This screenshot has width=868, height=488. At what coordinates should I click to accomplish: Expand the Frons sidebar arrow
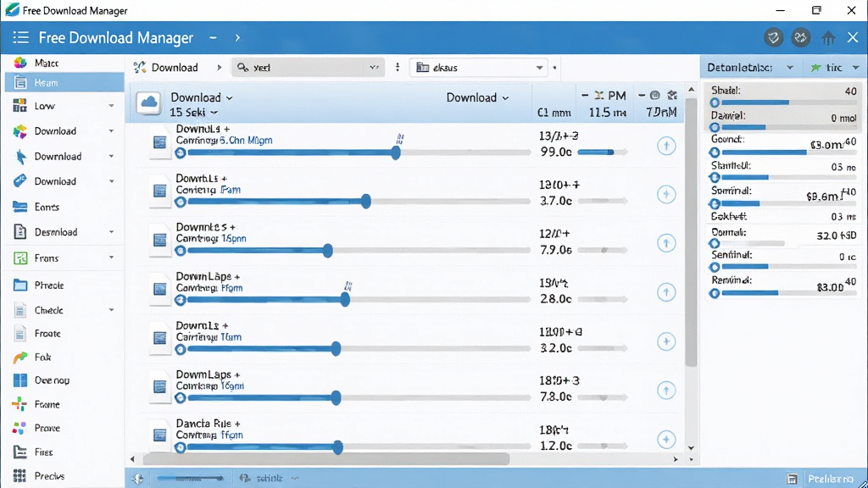[x=111, y=258]
